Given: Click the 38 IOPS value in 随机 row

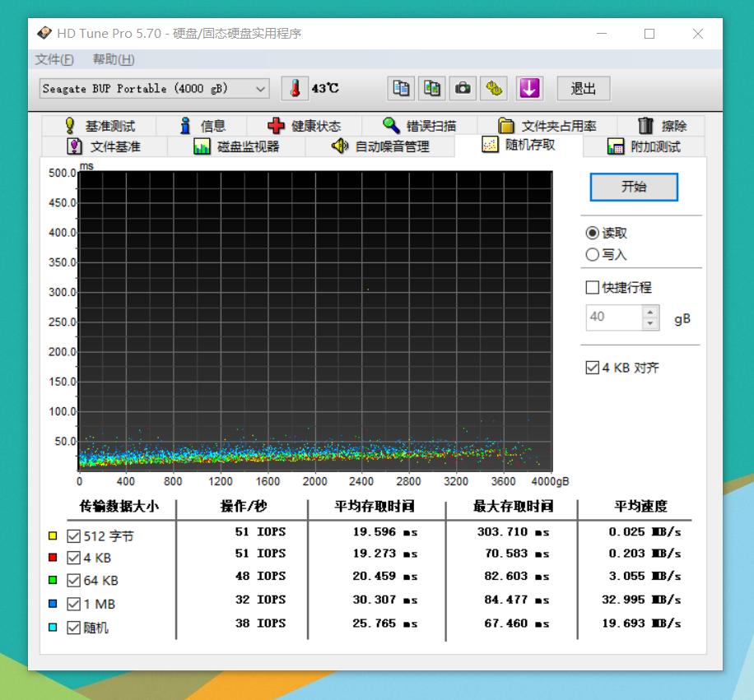Looking at the screenshot, I should 260,624.
